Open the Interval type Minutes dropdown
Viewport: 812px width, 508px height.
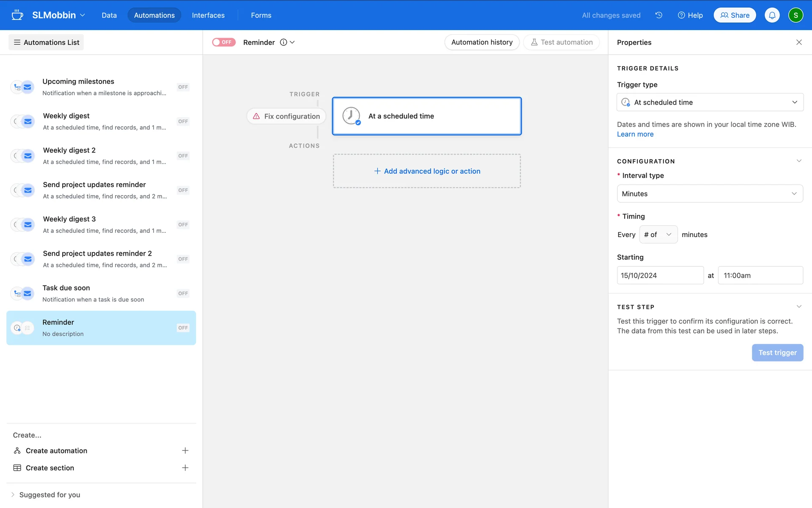pyautogui.click(x=710, y=194)
